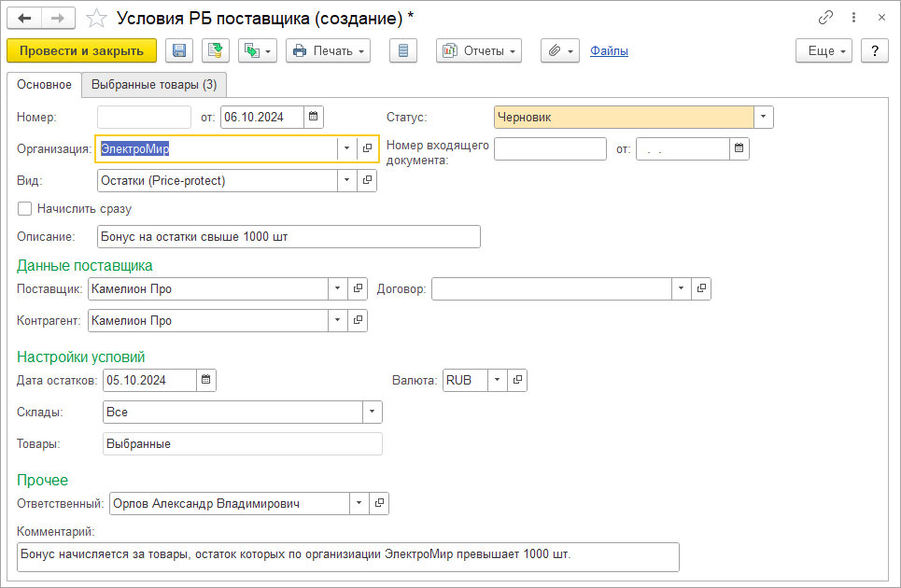Add to favorites with the star icon
This screenshot has height=588, width=901.
(x=95, y=18)
